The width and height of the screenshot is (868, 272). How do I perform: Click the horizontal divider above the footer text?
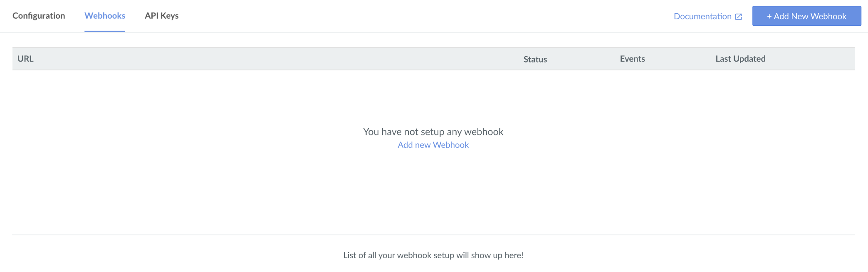[x=433, y=235]
